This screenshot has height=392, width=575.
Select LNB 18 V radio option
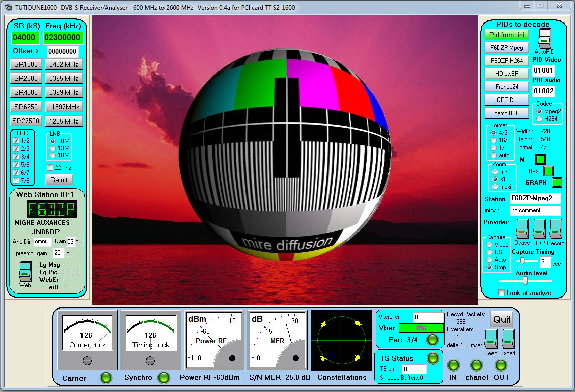pos(53,155)
